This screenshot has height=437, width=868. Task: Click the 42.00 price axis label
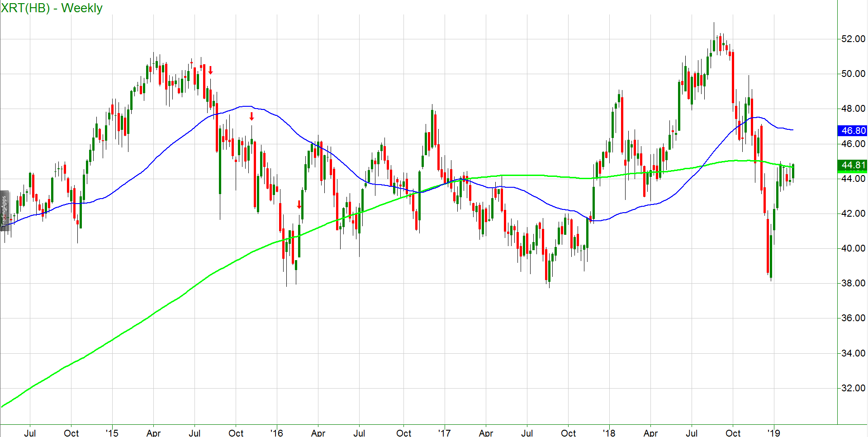(853, 214)
